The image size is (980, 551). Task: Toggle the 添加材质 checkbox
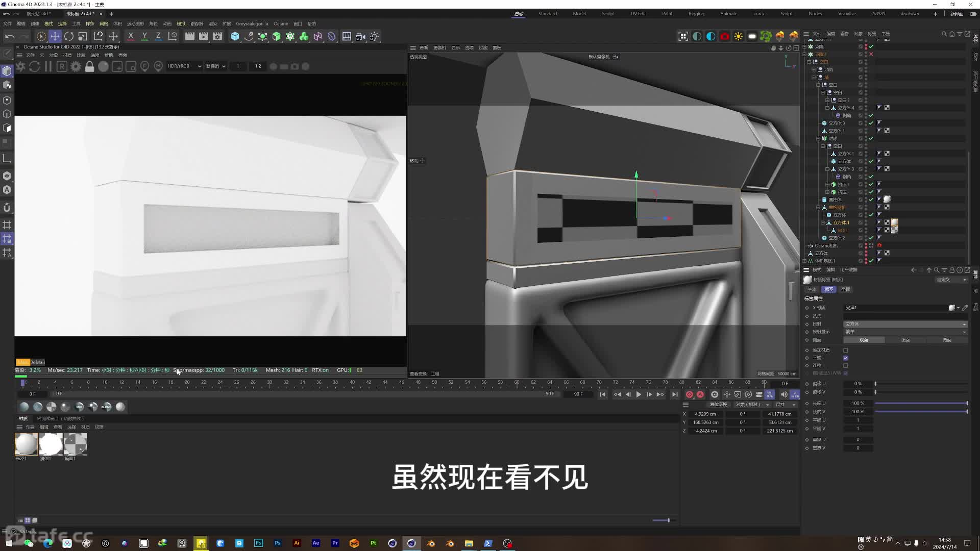846,350
